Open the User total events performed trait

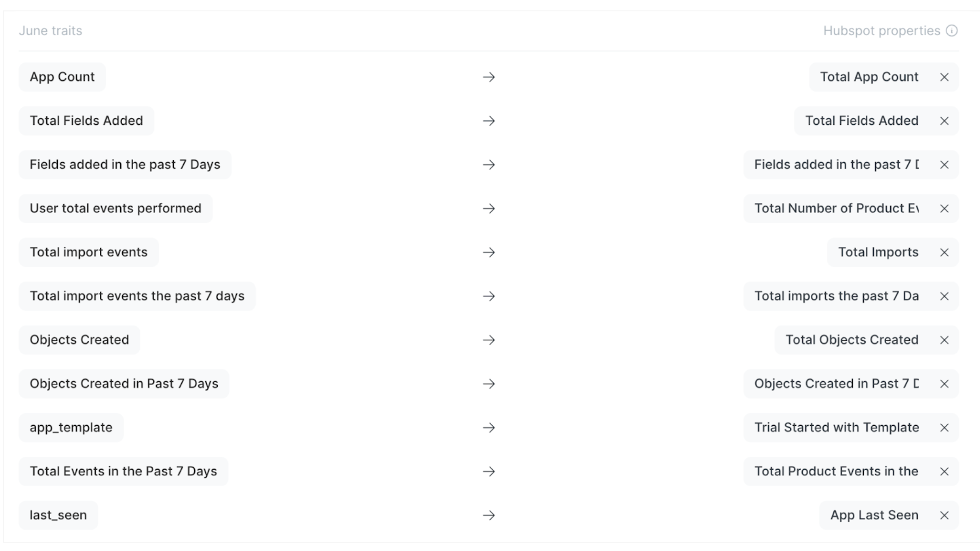click(x=116, y=208)
